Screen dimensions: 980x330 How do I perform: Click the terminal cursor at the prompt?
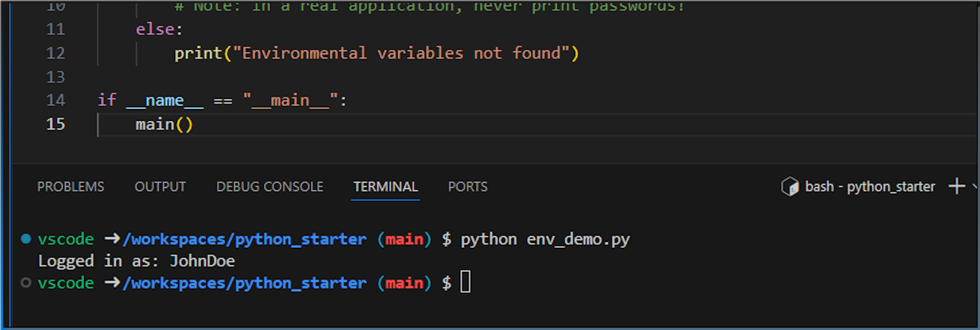(465, 282)
